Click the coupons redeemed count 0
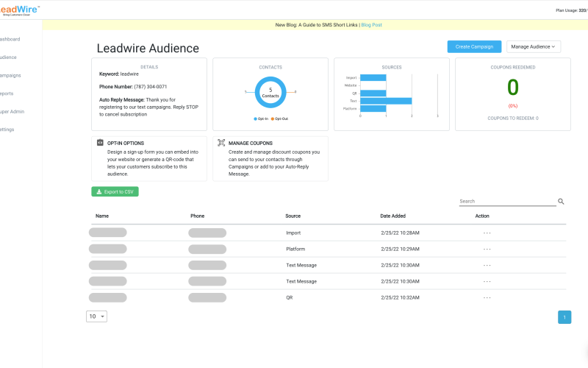The height and width of the screenshot is (368, 588). coord(512,88)
